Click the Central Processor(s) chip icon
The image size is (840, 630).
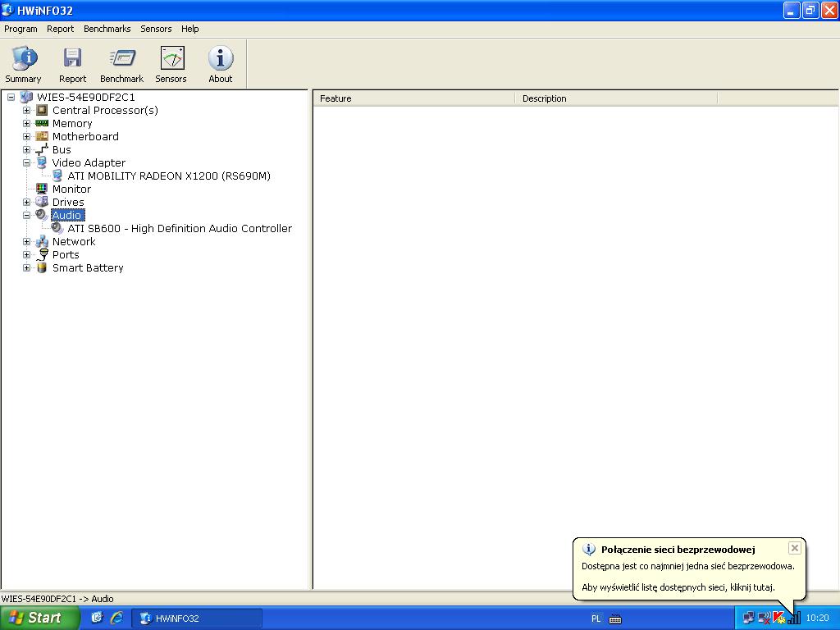coord(42,111)
